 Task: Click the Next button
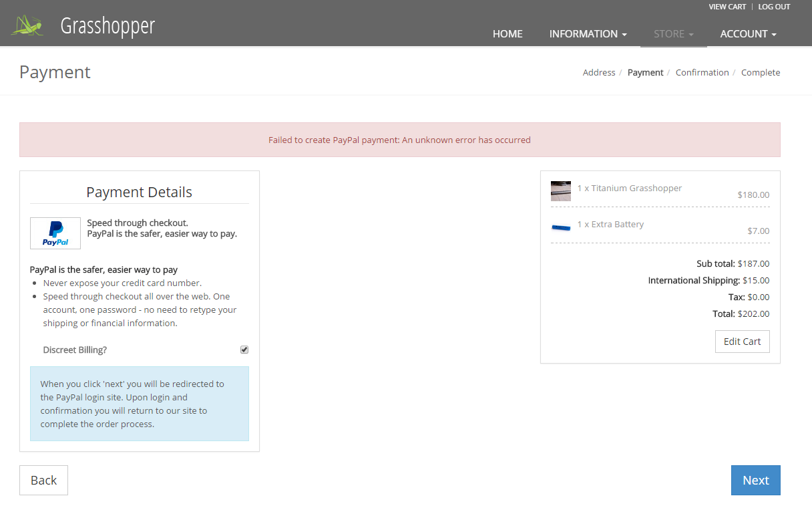coord(756,480)
